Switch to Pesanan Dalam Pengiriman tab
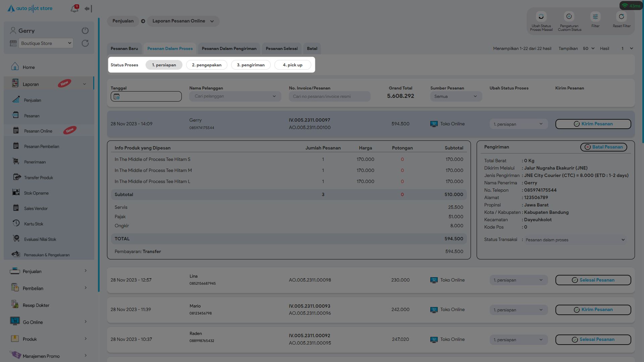 (x=229, y=49)
